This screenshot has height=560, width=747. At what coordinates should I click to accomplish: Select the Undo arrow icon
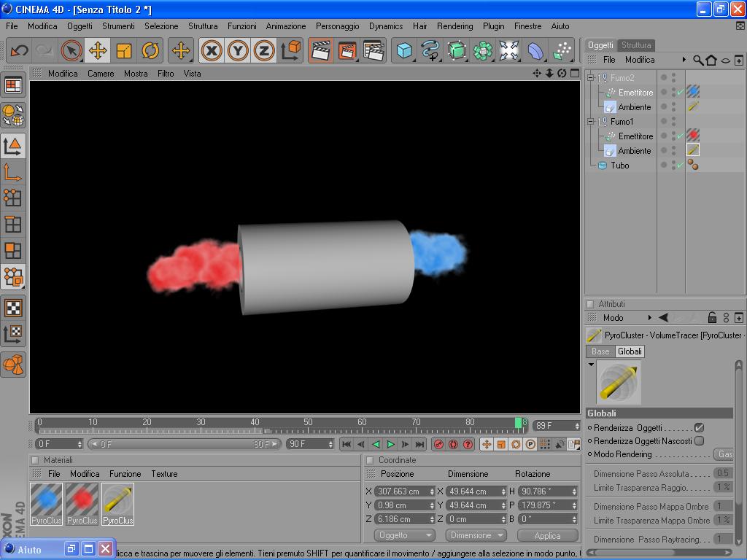[x=19, y=50]
